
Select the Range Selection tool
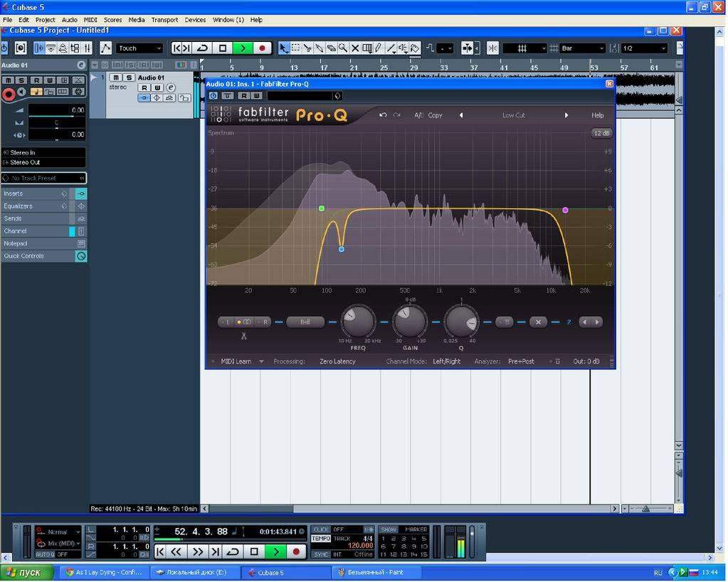(295, 48)
